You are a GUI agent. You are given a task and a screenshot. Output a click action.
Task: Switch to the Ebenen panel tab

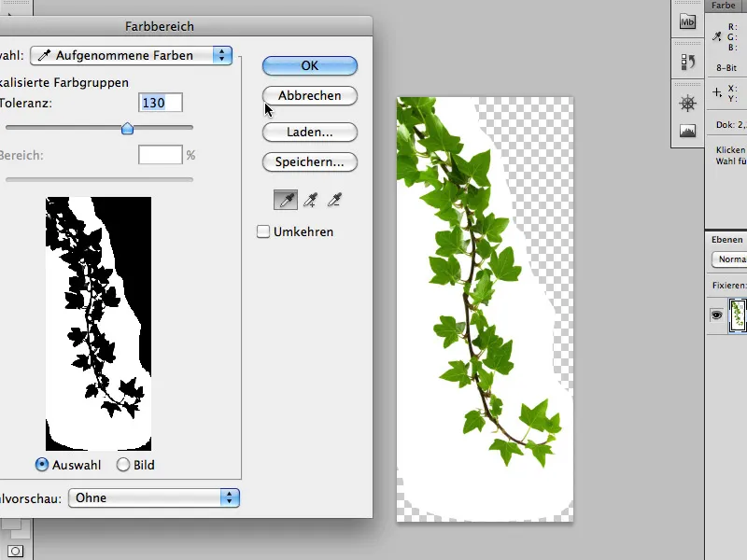[x=726, y=240]
